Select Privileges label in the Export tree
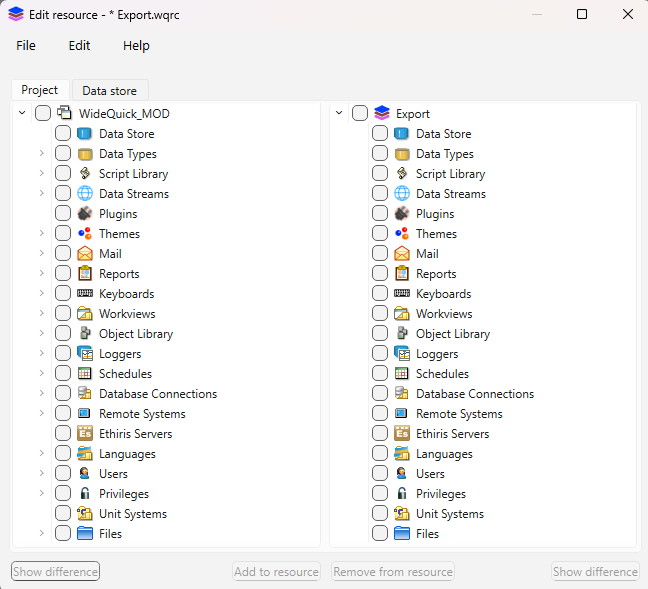 coord(441,494)
